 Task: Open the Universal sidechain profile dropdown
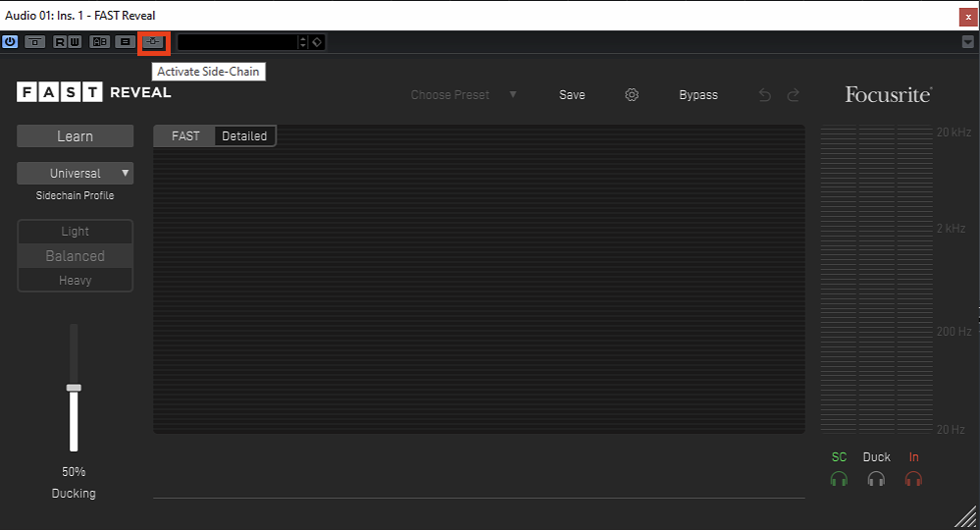point(75,173)
